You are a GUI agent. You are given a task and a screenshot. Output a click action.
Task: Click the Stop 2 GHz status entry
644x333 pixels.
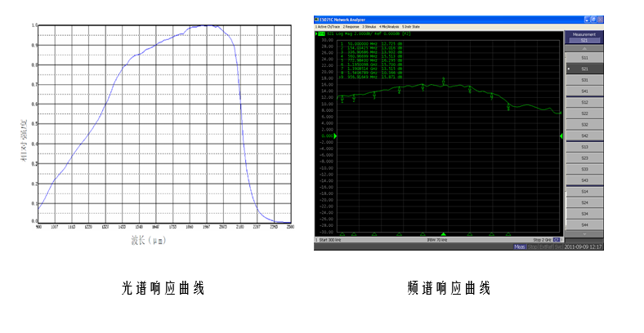(x=542, y=239)
